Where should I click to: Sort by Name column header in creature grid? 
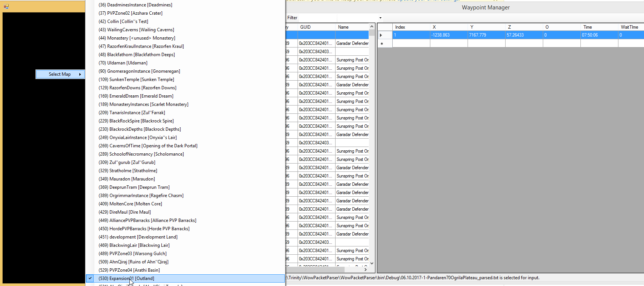(352, 27)
